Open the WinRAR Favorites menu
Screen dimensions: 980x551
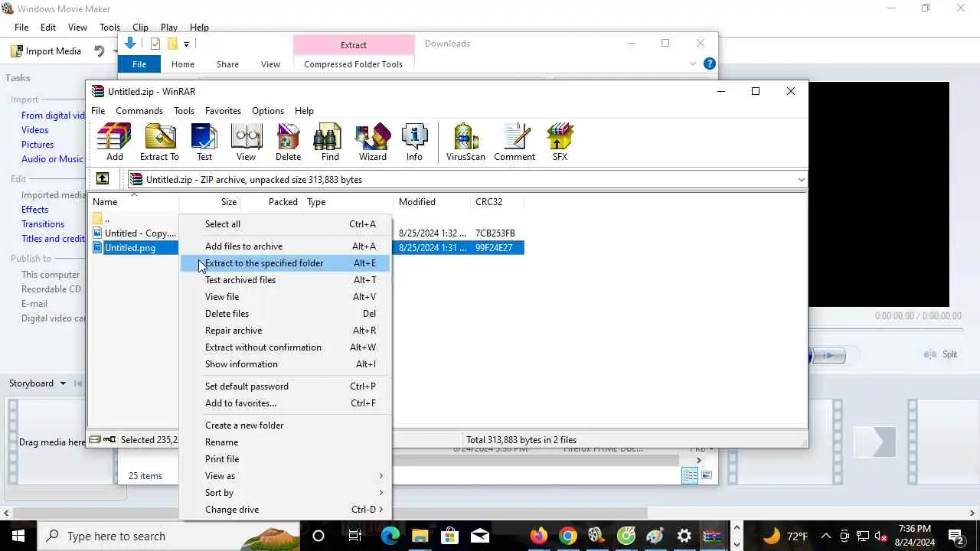click(x=223, y=111)
